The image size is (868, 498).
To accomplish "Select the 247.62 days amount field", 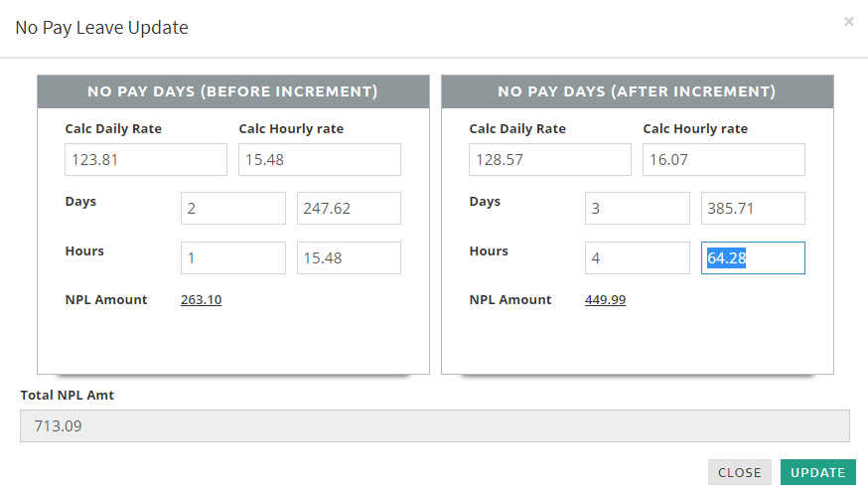I will coord(349,209).
